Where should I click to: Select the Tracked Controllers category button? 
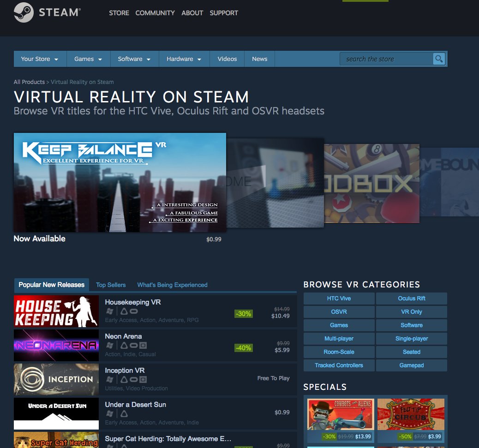pos(339,365)
